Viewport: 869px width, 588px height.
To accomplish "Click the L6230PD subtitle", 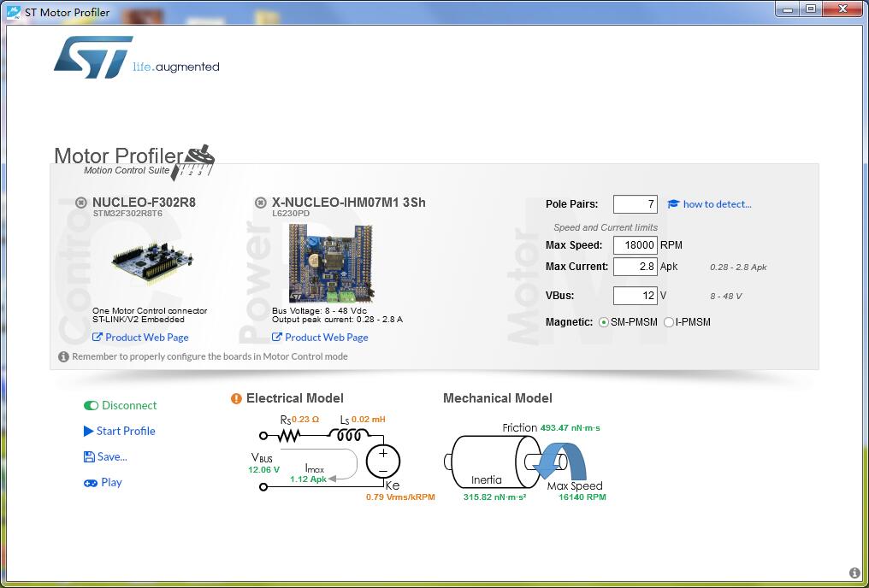I will [291, 214].
